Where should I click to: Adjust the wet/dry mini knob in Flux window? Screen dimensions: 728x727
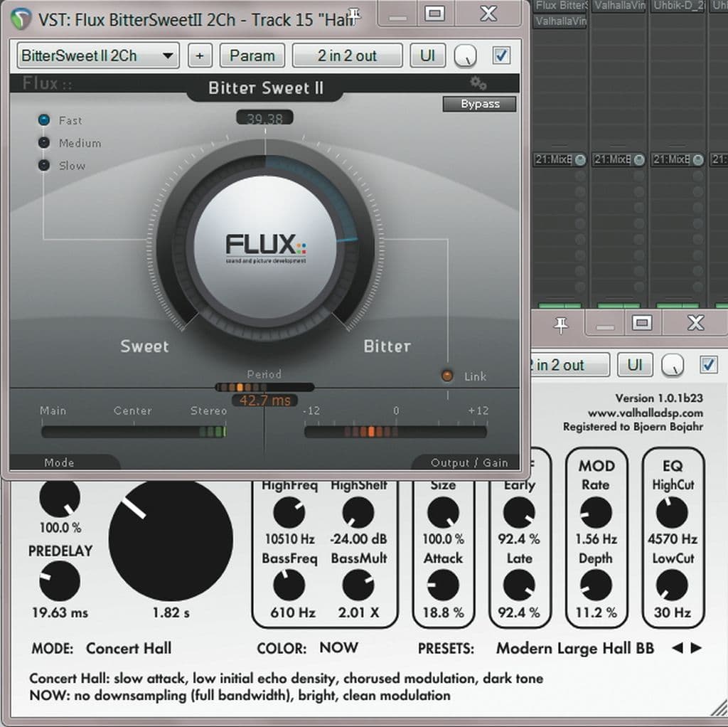[x=465, y=56]
